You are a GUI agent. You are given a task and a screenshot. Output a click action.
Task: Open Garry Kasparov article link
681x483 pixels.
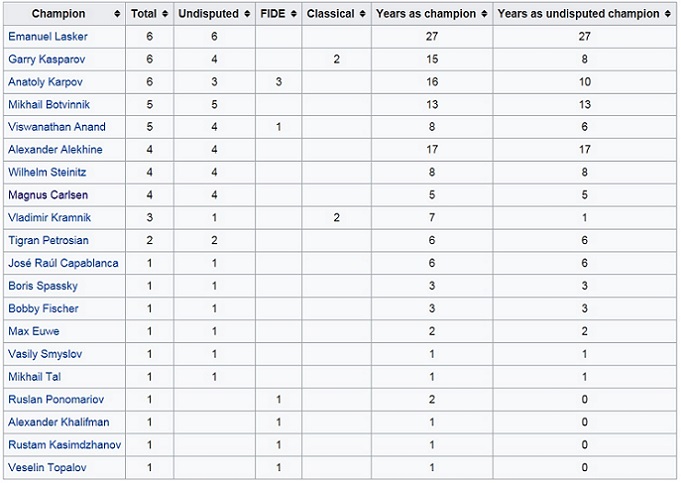click(43, 59)
